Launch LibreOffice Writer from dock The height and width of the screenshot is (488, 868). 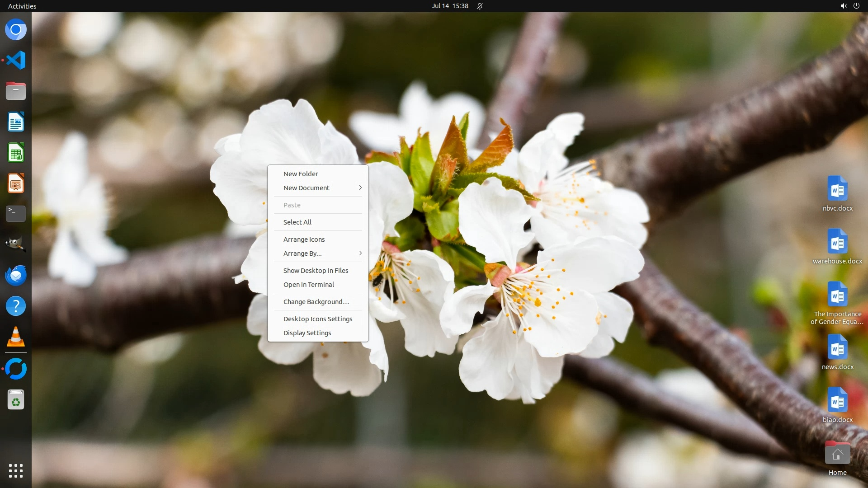coord(16,122)
